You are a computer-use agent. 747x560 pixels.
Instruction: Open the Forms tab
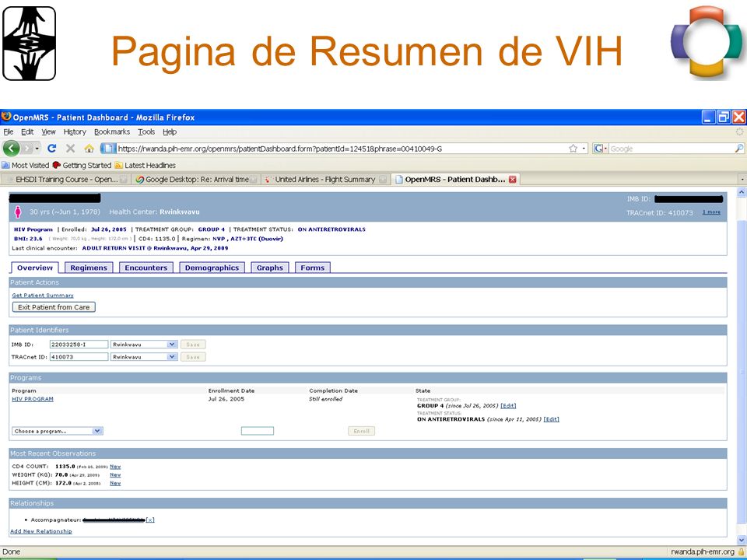[313, 268]
